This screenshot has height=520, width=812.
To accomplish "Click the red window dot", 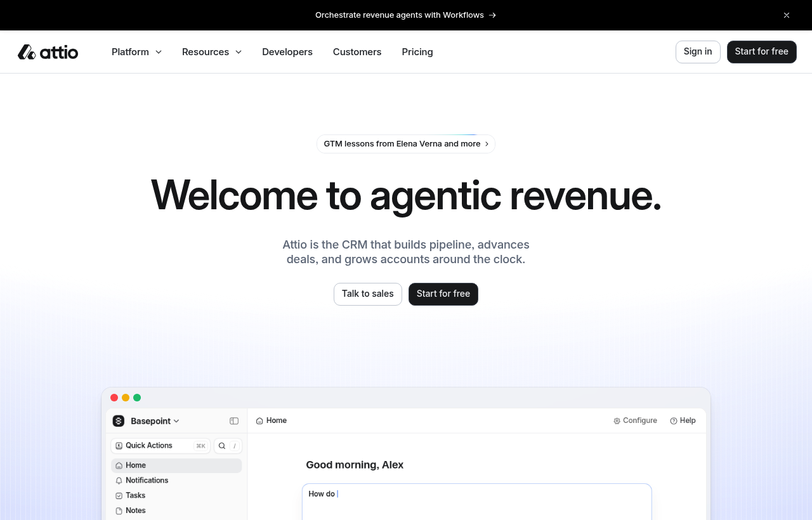I will 114,398.
